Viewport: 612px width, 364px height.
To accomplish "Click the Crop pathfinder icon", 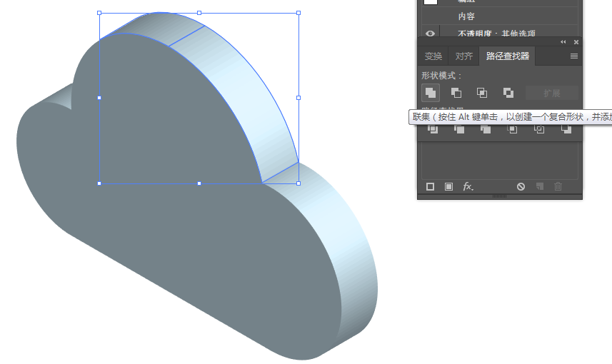I will pyautogui.click(x=512, y=129).
